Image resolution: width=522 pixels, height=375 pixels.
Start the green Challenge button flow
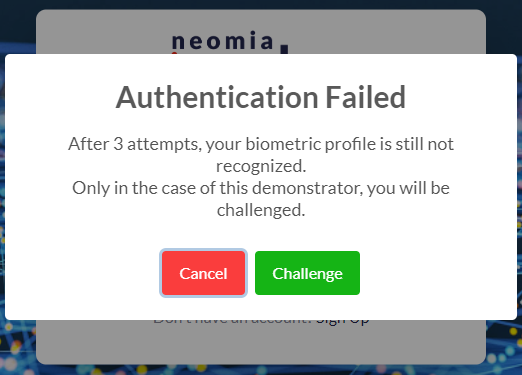(307, 273)
